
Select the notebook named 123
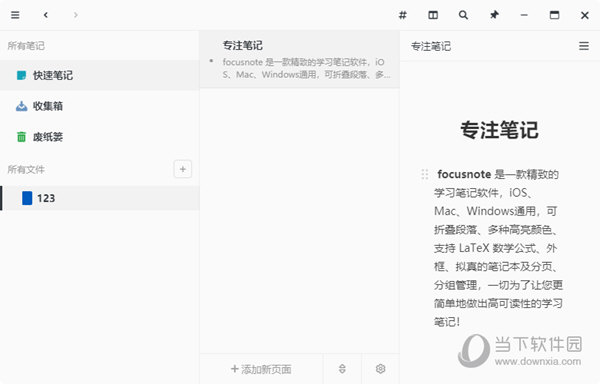pos(99,198)
